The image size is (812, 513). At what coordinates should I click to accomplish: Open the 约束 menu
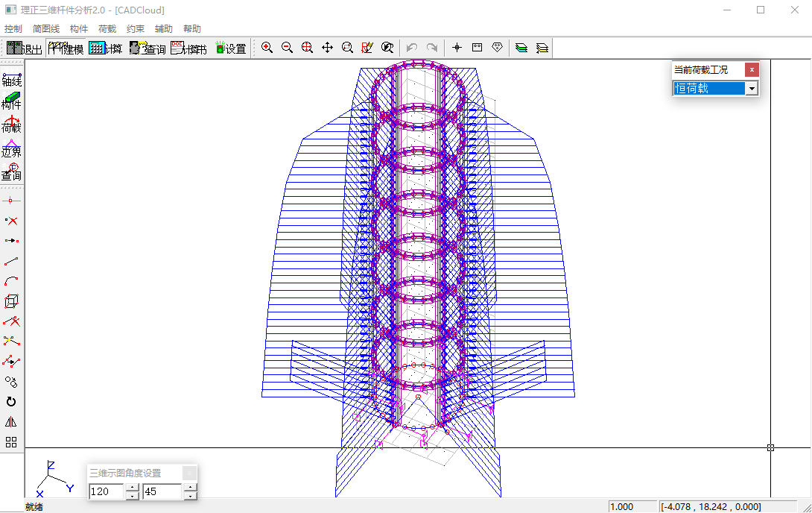tap(136, 28)
